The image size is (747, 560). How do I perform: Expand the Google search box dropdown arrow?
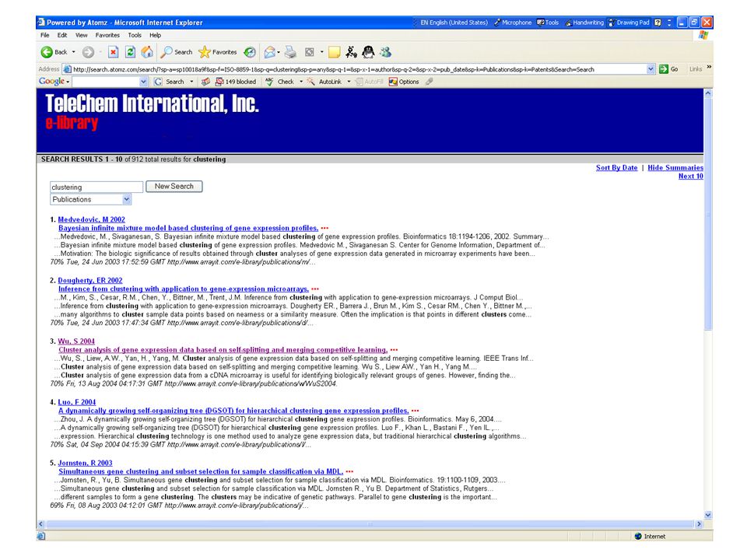pos(143,82)
